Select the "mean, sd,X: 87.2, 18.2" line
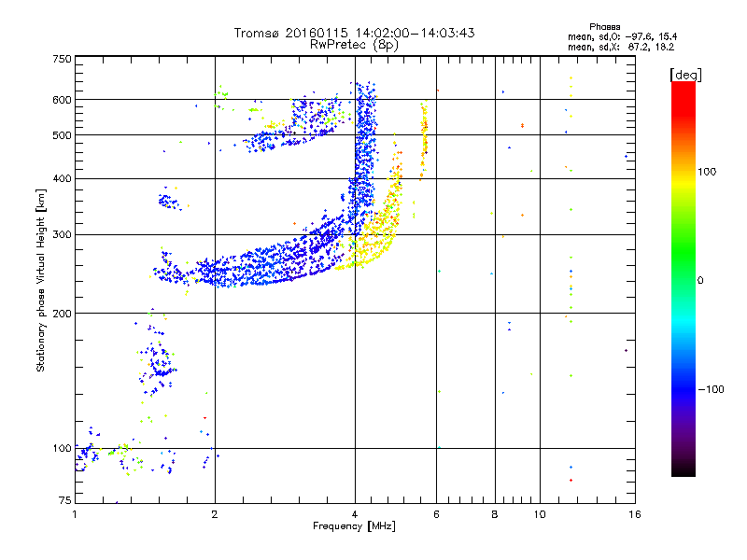Image resolution: width=747 pixels, height=560 pixels. click(x=621, y=48)
